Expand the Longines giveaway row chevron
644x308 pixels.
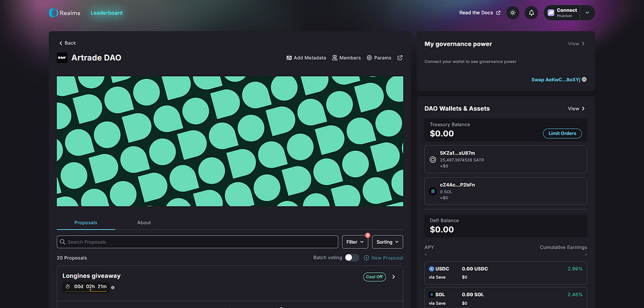coord(394,277)
